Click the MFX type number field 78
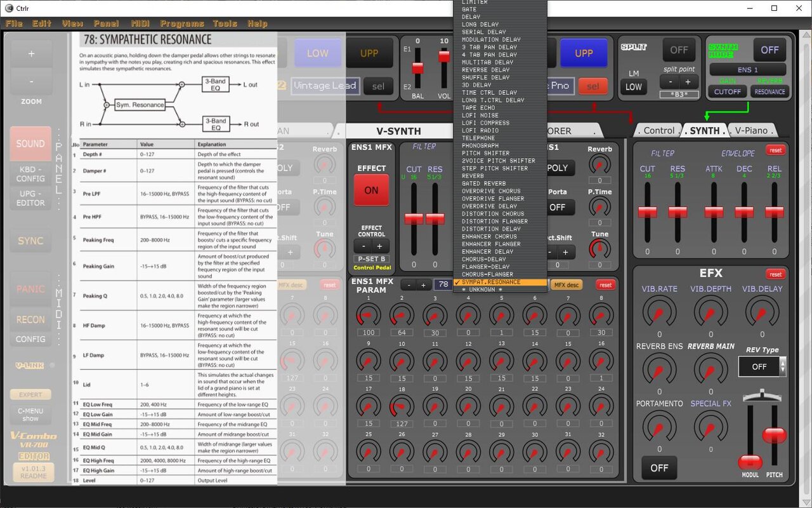 pyautogui.click(x=442, y=285)
